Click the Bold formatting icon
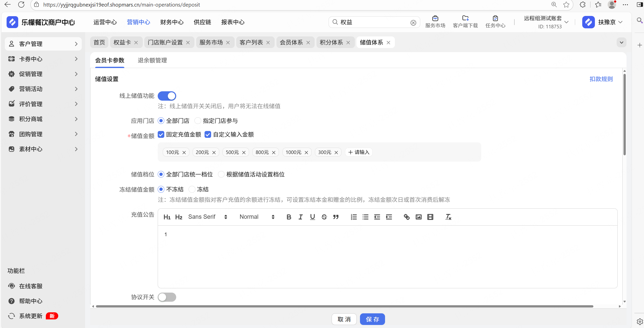Viewport: 644px width, 328px height. pyautogui.click(x=289, y=217)
